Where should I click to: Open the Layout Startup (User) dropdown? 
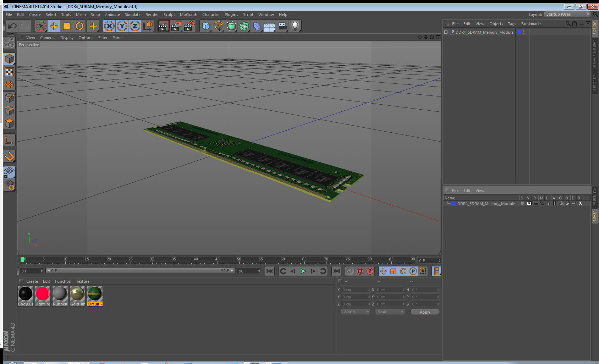tap(567, 14)
